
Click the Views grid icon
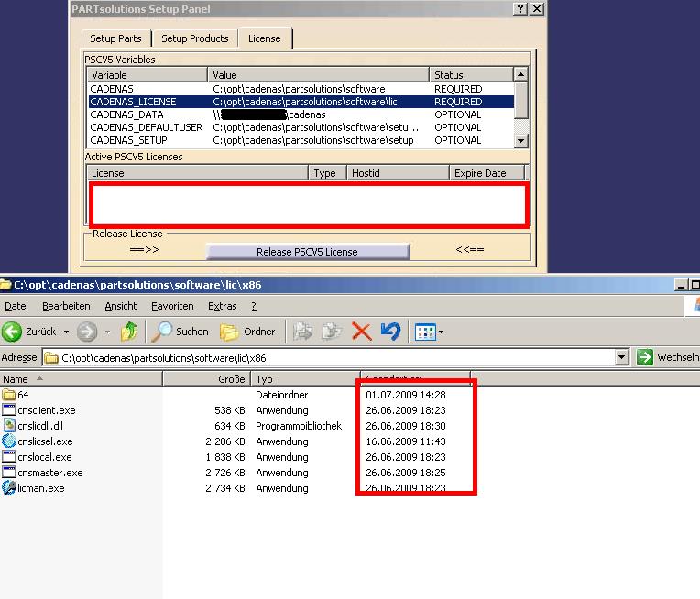425,332
